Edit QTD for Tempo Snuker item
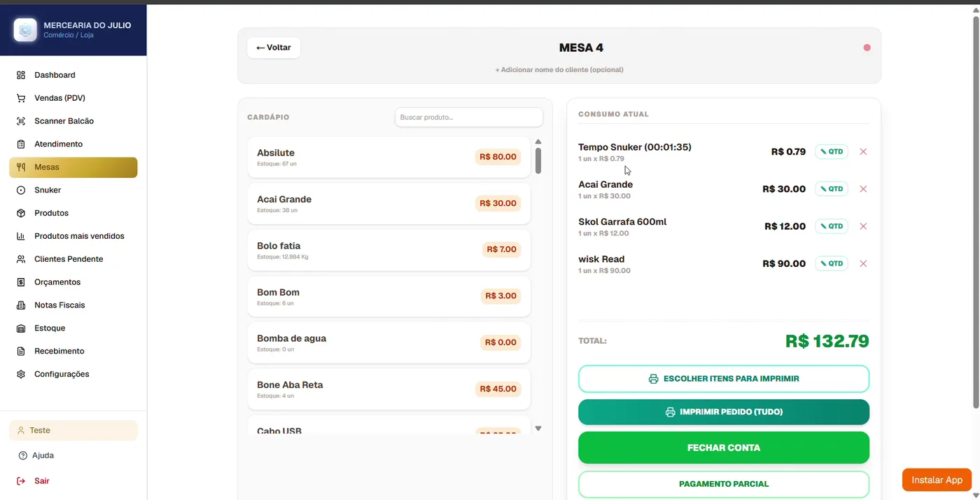Image resolution: width=980 pixels, height=500 pixels. (832, 151)
